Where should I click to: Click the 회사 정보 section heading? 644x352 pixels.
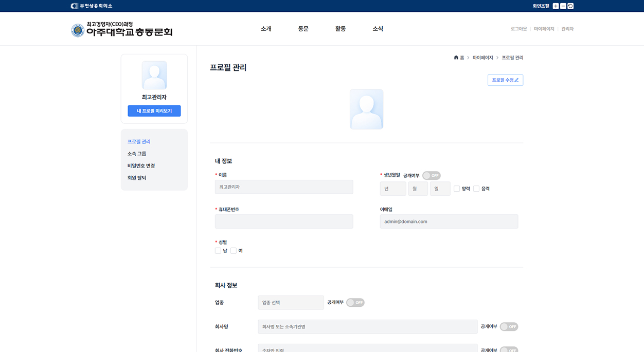click(x=226, y=285)
